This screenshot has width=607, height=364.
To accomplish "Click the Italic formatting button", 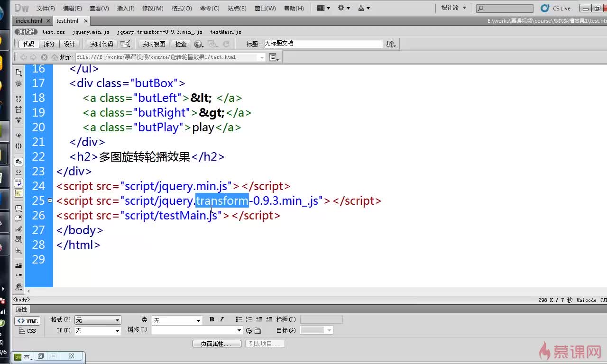I will 221,319.
